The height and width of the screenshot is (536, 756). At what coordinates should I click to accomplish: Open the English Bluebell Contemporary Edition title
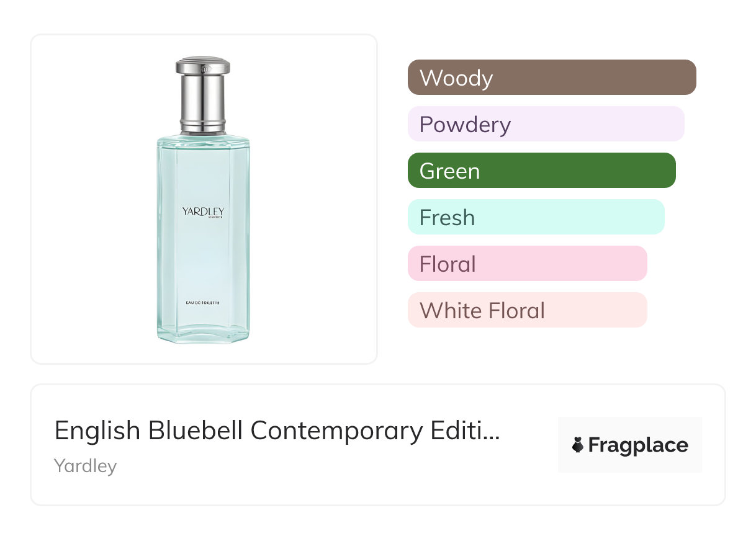coord(277,431)
